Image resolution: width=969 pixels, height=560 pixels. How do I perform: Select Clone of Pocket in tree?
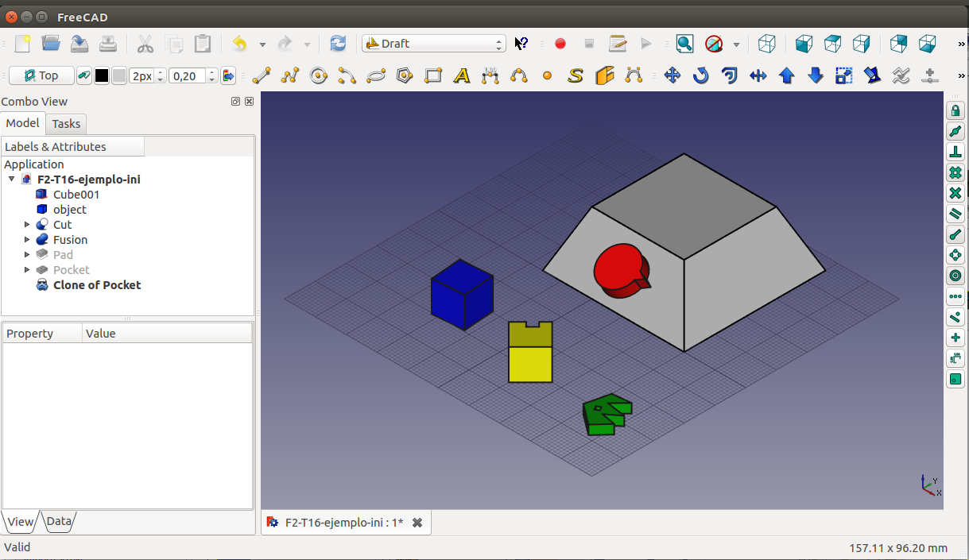coord(96,285)
